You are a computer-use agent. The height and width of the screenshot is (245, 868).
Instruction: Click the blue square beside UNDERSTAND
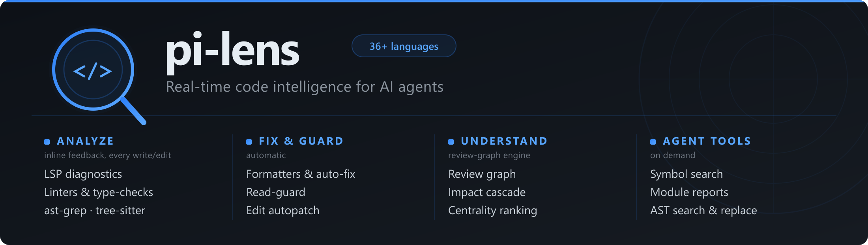(451, 142)
